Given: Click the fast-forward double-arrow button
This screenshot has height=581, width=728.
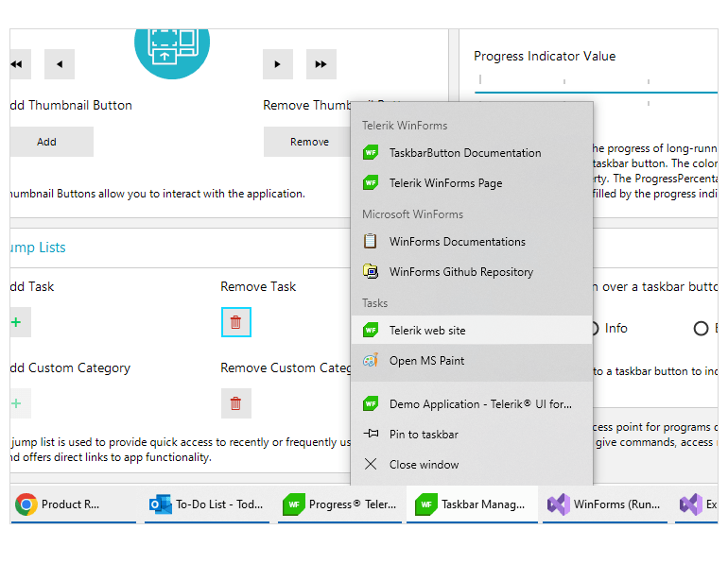Looking at the screenshot, I should point(321,64).
